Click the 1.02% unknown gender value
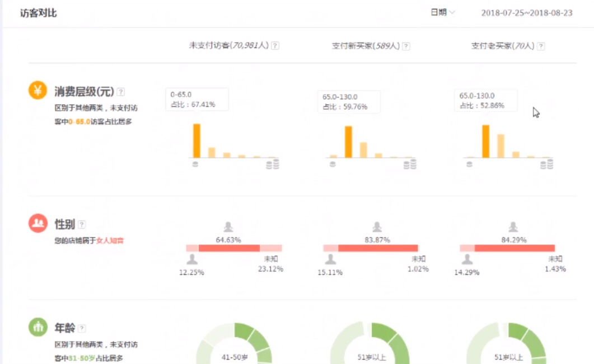594x364 pixels. (x=418, y=269)
